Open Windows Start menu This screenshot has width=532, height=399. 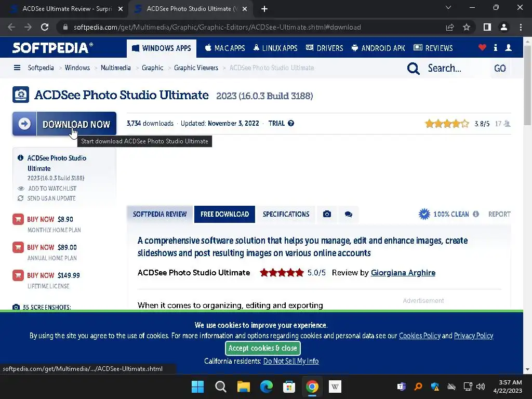(x=197, y=387)
